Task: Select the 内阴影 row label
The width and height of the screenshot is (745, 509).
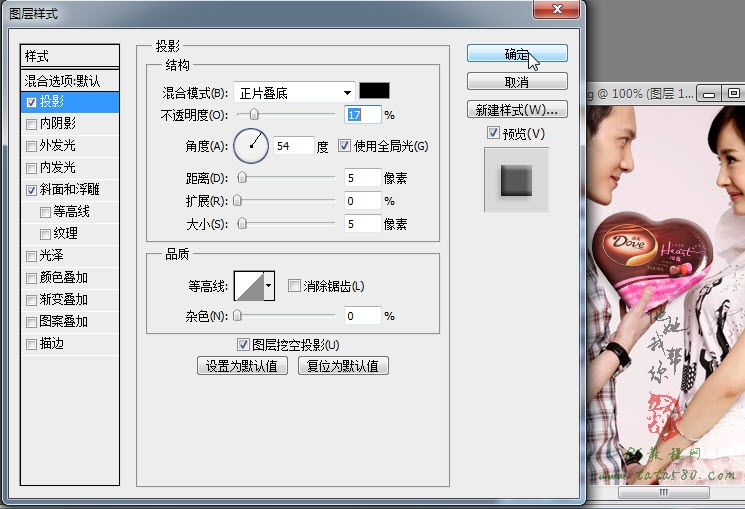Action: pos(58,124)
